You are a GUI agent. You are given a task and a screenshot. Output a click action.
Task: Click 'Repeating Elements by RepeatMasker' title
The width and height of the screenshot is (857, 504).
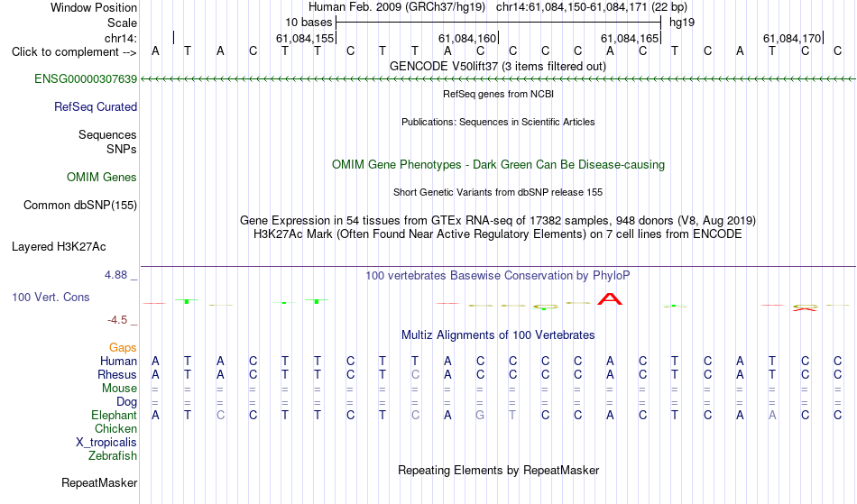(x=499, y=471)
